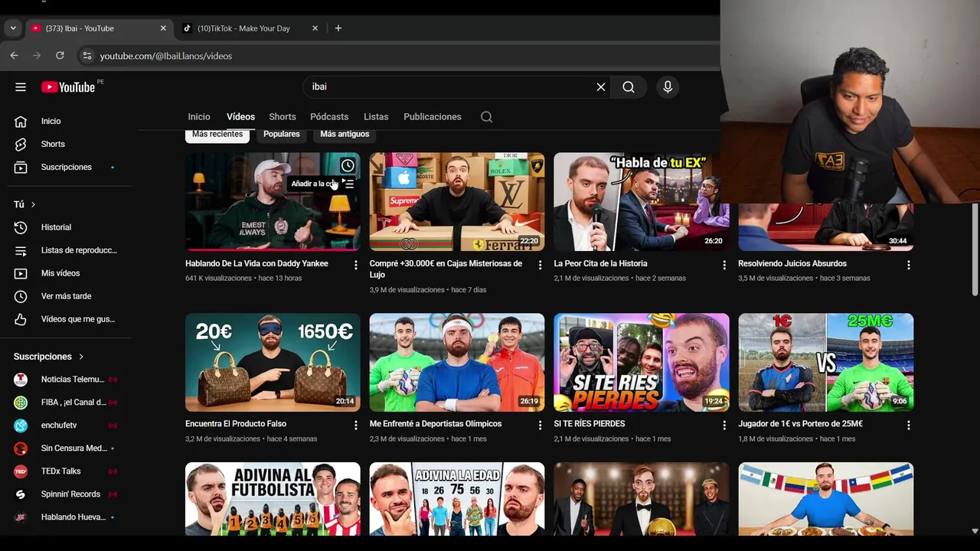Screen dimensions: 980x551
Task: Clear the search box with X
Action: coord(601,87)
